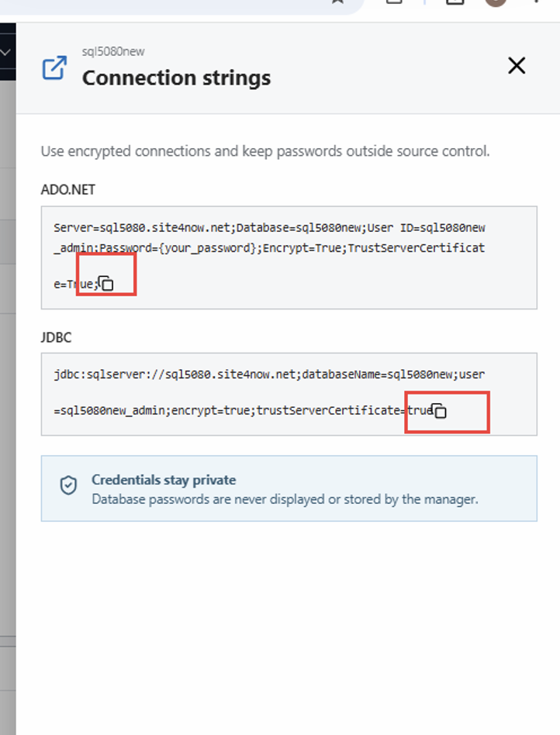
Task: Click the Server=sql5080.site4now.net text line
Action: [269, 228]
